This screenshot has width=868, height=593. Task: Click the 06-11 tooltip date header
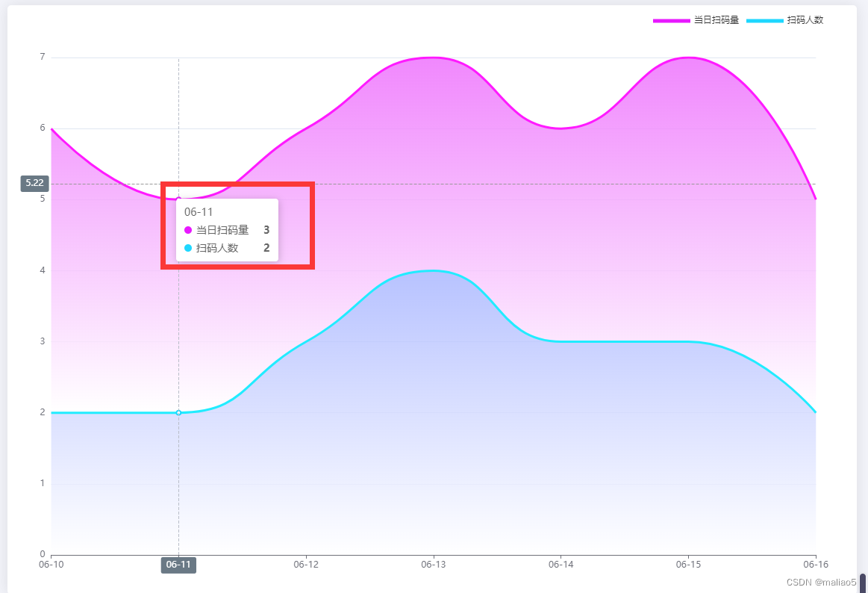click(x=196, y=211)
